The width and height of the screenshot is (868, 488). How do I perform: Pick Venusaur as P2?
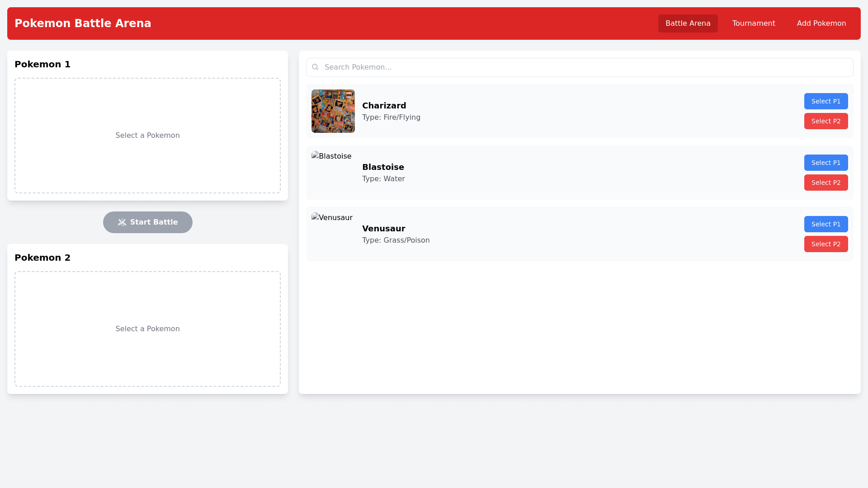pyautogui.click(x=826, y=244)
